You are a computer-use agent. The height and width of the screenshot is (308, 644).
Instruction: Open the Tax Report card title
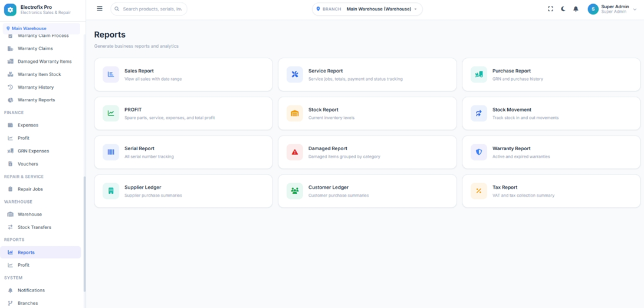(x=505, y=187)
